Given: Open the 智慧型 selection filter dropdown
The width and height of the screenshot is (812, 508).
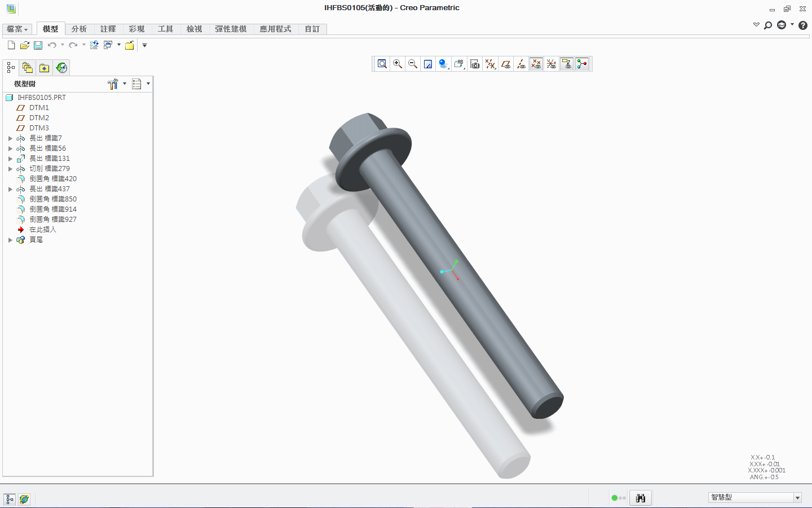Looking at the screenshot, I should coord(797,498).
